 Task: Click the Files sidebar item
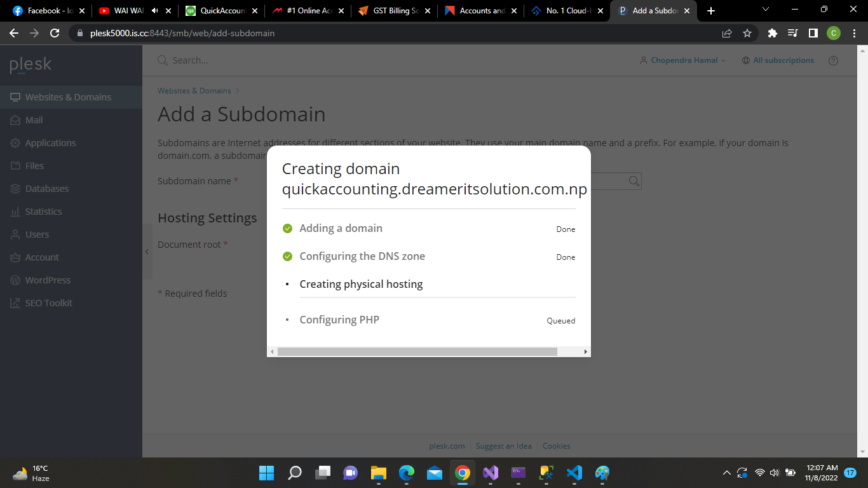click(34, 166)
